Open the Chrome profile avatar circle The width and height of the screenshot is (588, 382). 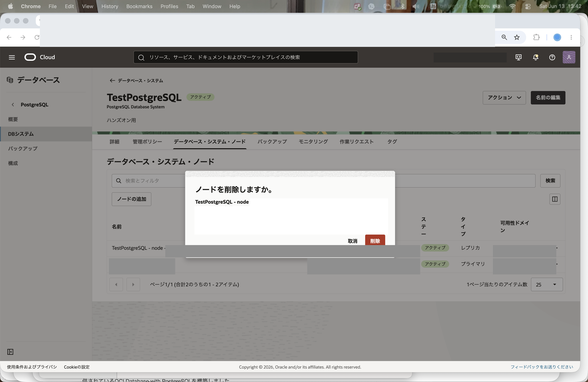click(557, 37)
